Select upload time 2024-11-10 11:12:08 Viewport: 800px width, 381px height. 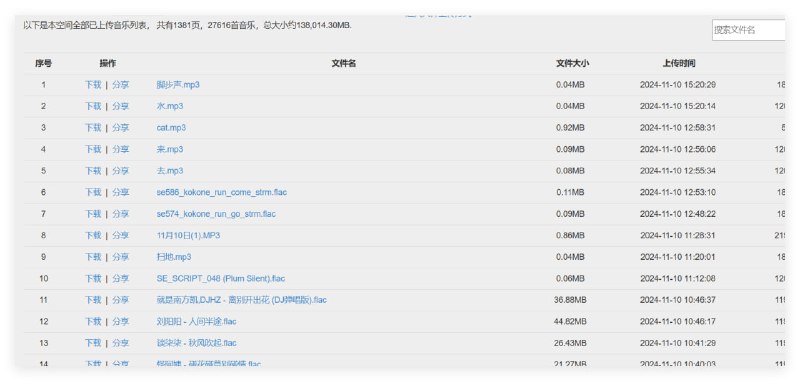coord(678,278)
